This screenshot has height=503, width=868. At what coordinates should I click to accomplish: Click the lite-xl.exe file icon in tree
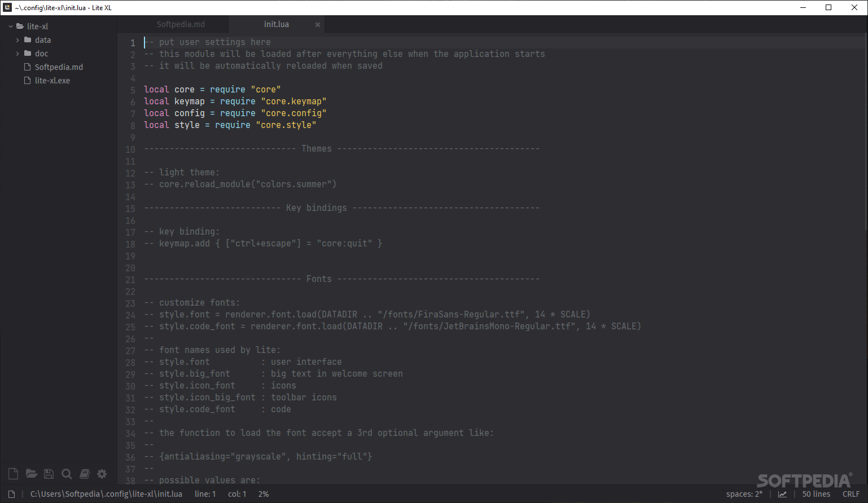(x=27, y=80)
